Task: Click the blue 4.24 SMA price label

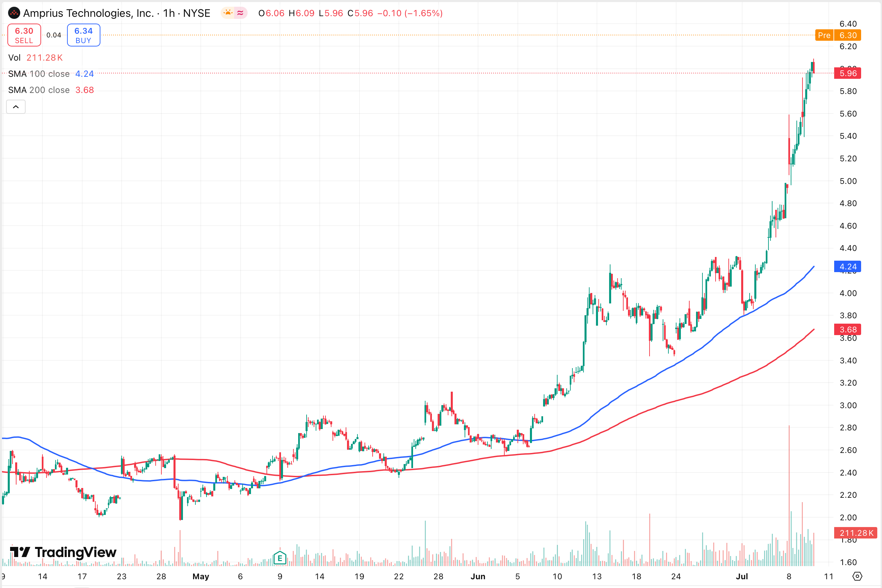Action: (x=847, y=267)
